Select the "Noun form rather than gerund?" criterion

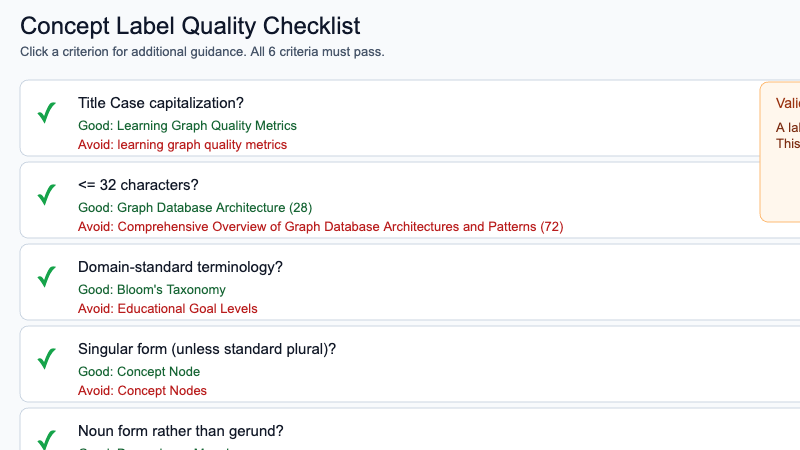tap(181, 431)
